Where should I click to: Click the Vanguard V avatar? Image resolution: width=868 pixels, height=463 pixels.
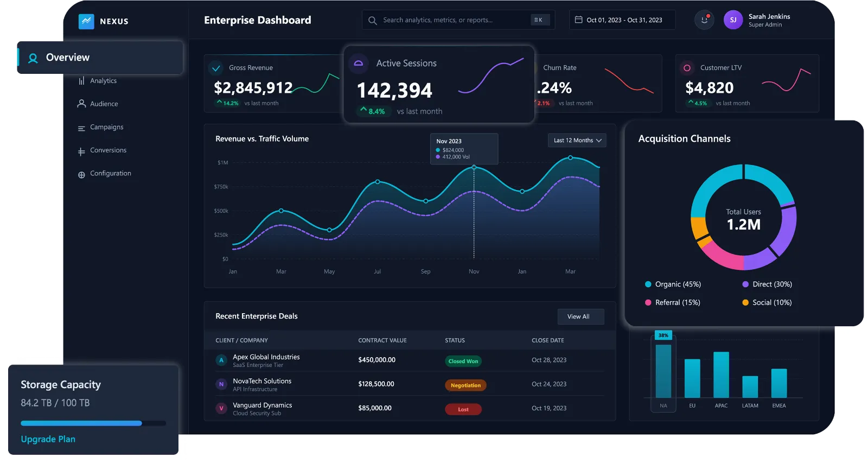[221, 408]
